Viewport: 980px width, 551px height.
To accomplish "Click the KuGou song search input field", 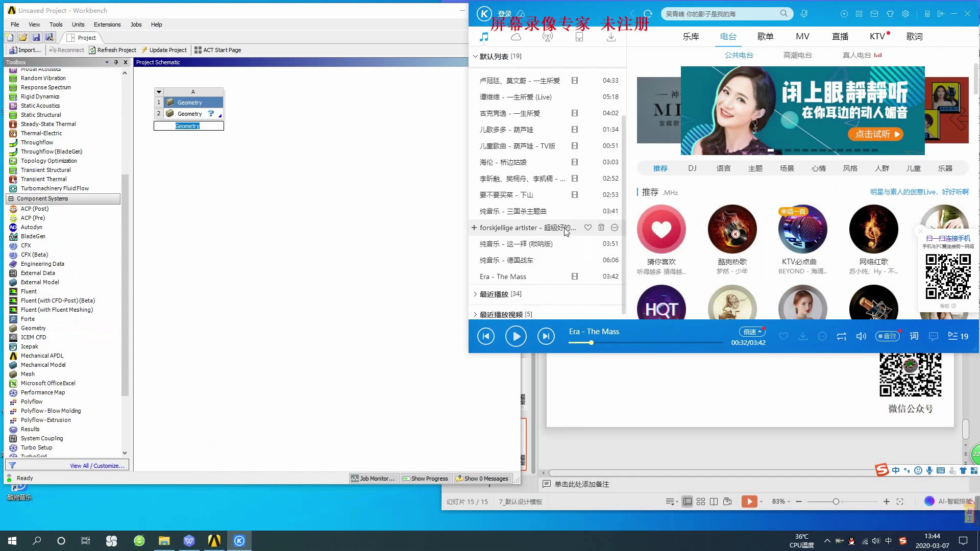I will point(720,14).
